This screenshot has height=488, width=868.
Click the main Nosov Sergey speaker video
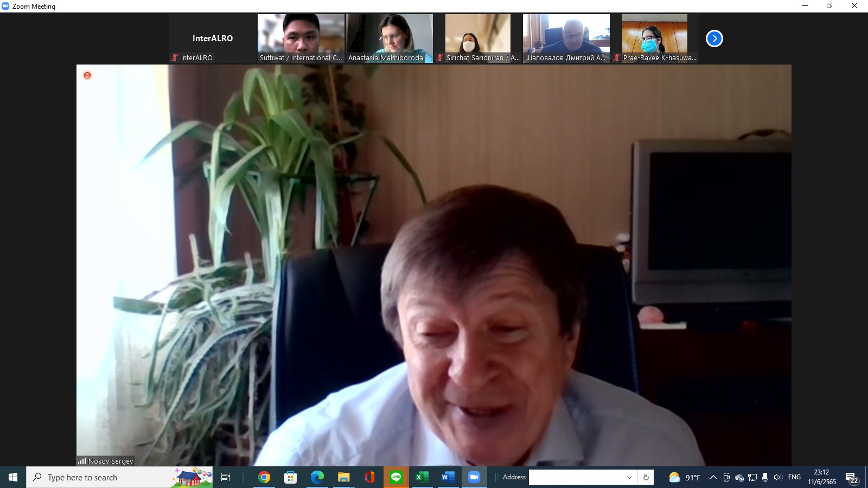pos(434,265)
